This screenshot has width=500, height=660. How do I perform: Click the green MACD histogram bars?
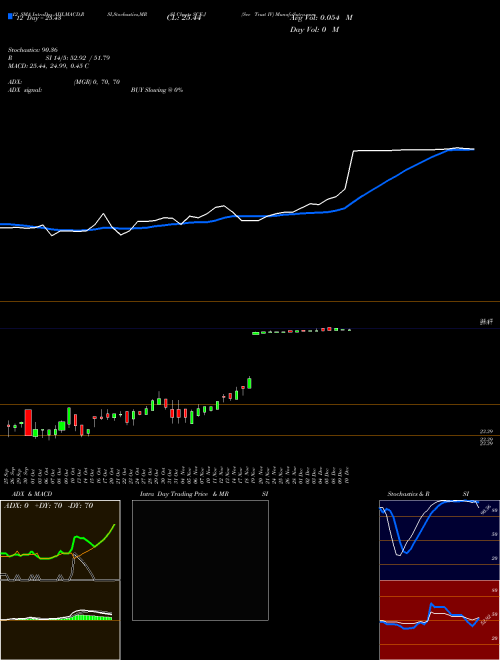pyautogui.click(x=90, y=617)
